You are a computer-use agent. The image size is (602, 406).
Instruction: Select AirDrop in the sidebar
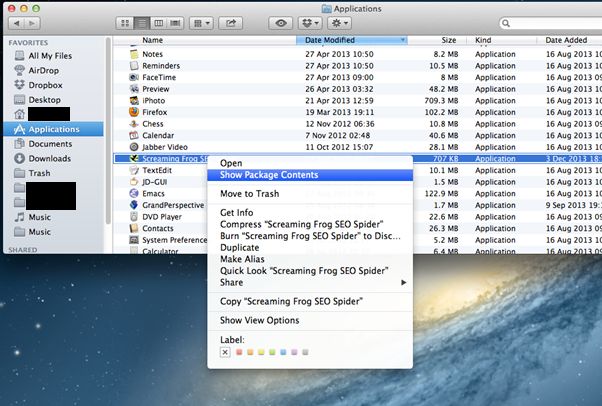click(x=43, y=70)
